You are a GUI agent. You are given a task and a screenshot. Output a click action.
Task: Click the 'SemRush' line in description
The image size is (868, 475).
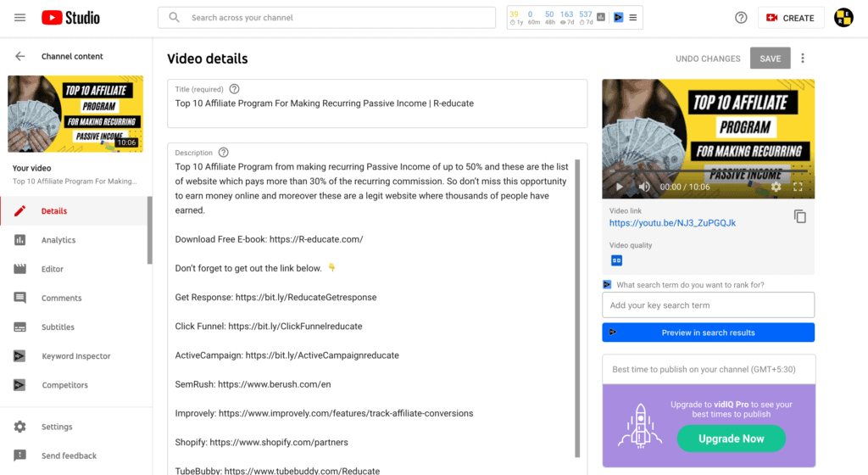point(253,384)
